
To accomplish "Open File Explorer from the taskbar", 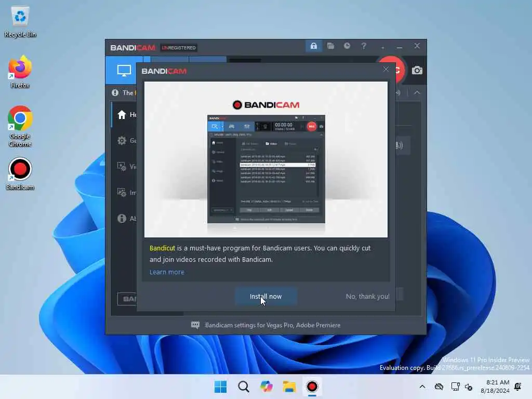I will pyautogui.click(x=289, y=387).
